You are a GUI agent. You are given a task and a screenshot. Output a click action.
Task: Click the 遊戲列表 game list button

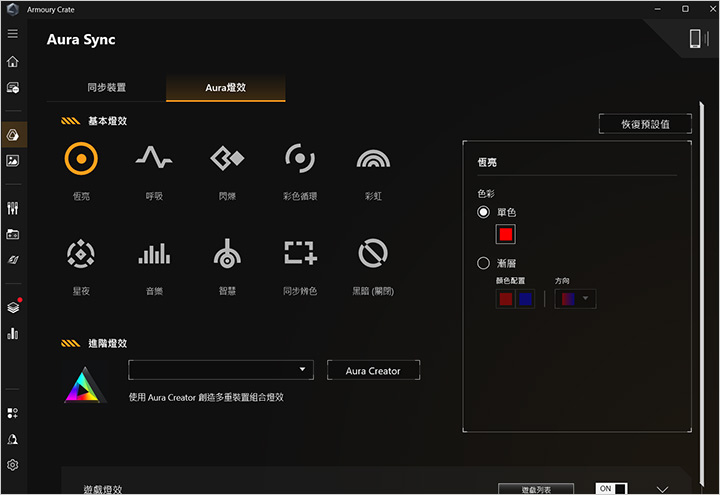(536, 489)
